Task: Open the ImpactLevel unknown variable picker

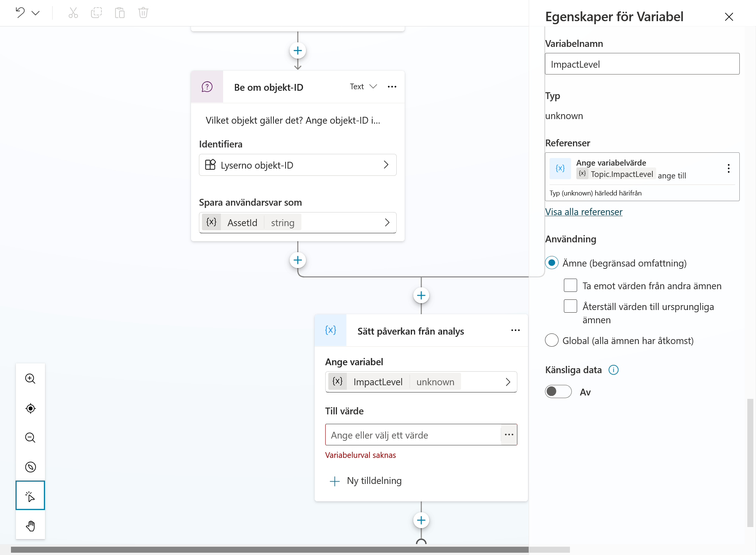Action: (x=421, y=382)
